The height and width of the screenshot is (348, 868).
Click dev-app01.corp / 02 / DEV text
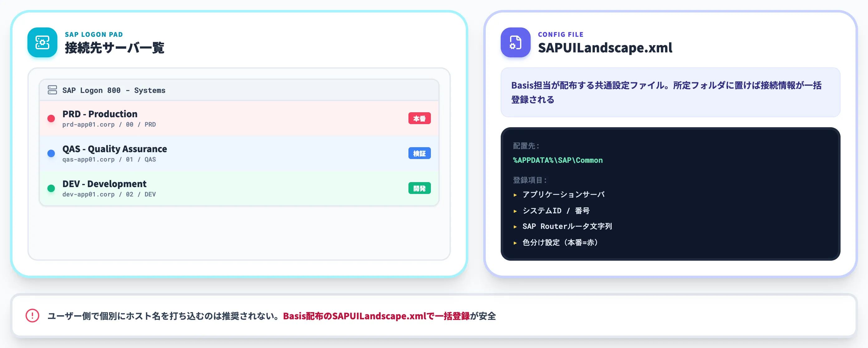pyautogui.click(x=109, y=194)
